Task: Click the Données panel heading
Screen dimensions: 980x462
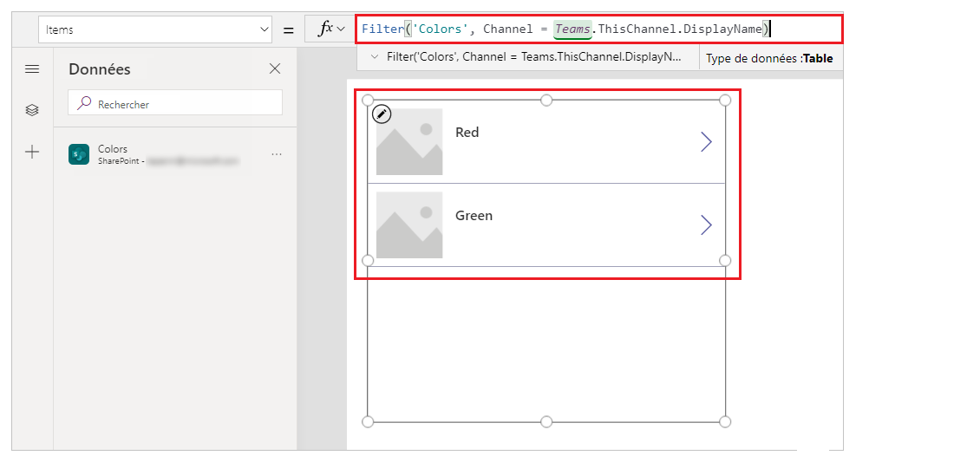Action: pos(100,69)
